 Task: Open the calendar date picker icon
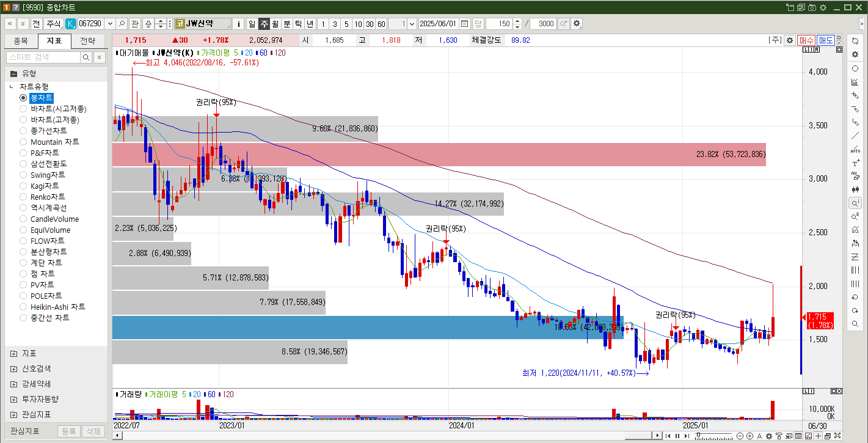[x=464, y=23]
